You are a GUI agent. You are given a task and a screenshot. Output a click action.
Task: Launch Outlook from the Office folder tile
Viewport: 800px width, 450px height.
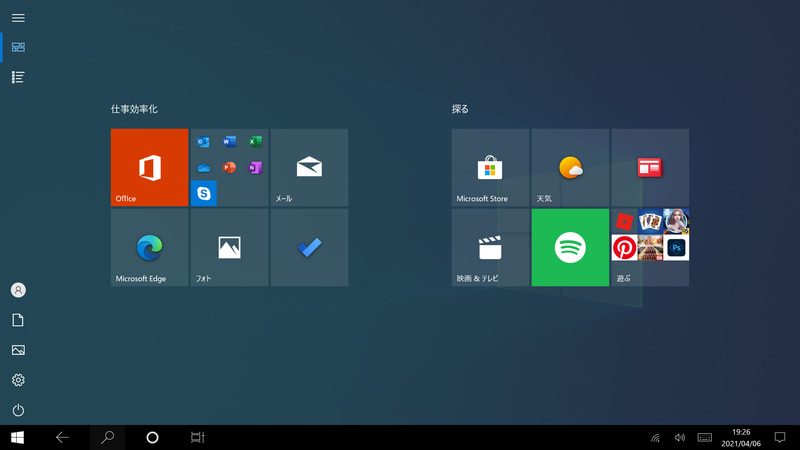(204, 141)
